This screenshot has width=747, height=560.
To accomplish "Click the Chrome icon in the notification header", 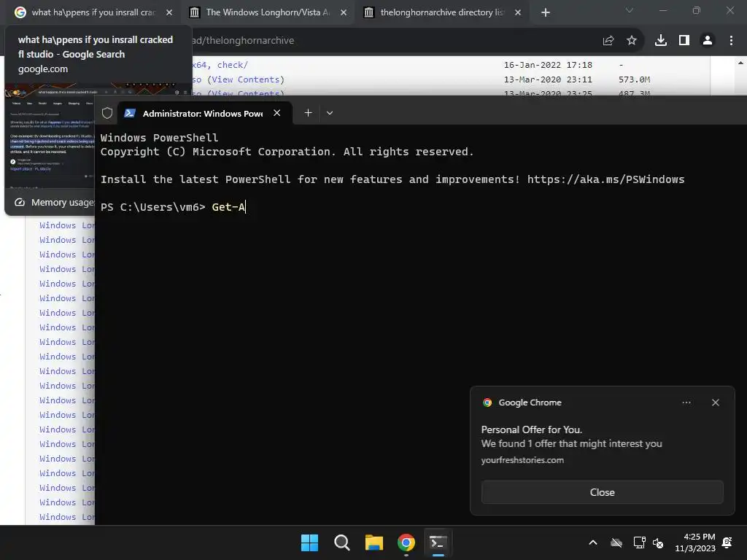I will (x=487, y=402).
